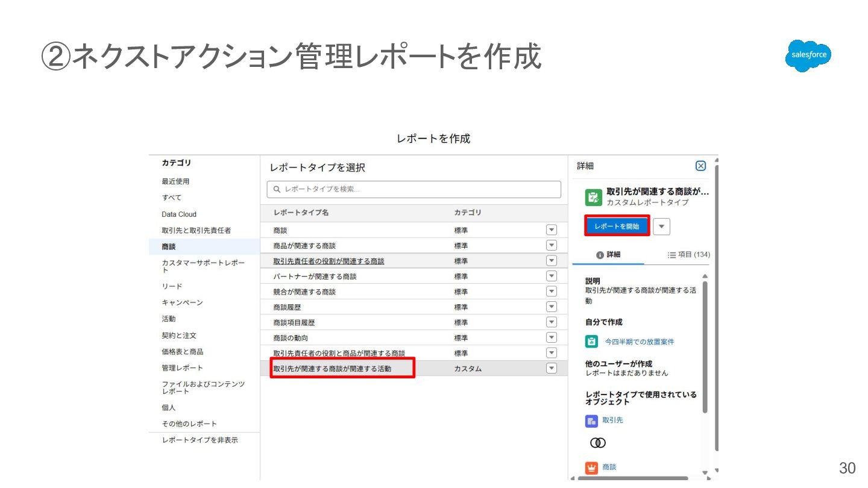Click the レポートを開始 button
868x488 pixels.
(x=617, y=226)
